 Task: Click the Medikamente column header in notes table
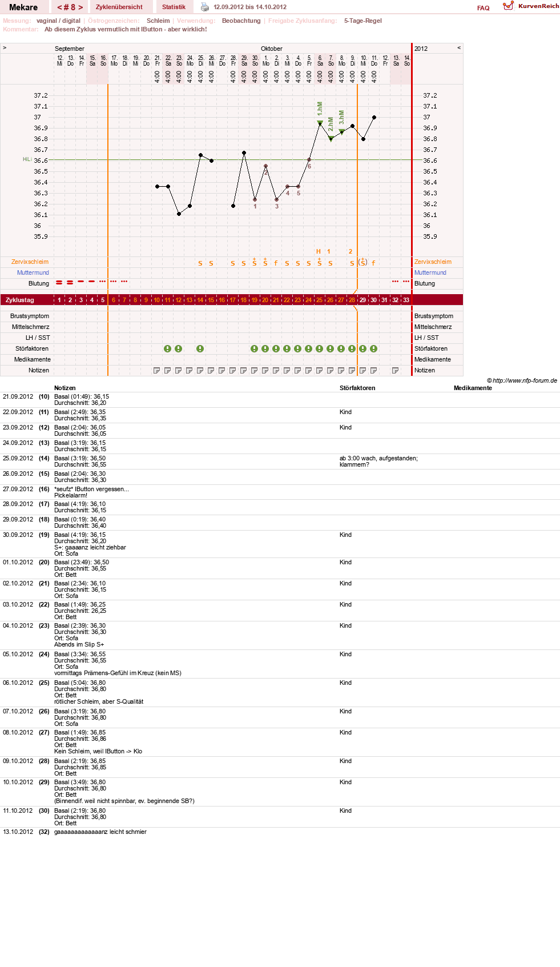473,388
